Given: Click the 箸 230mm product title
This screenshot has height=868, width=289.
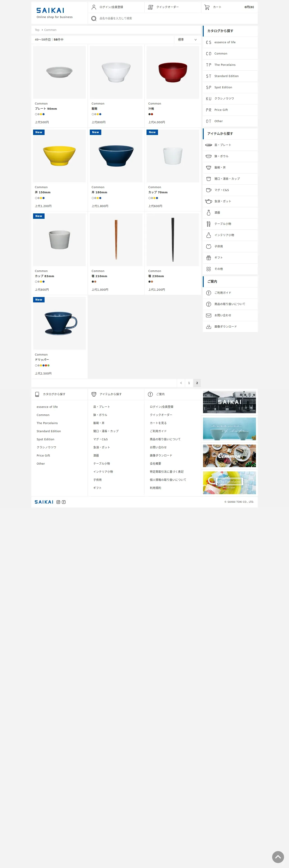Looking at the screenshot, I should pyautogui.click(x=156, y=276).
